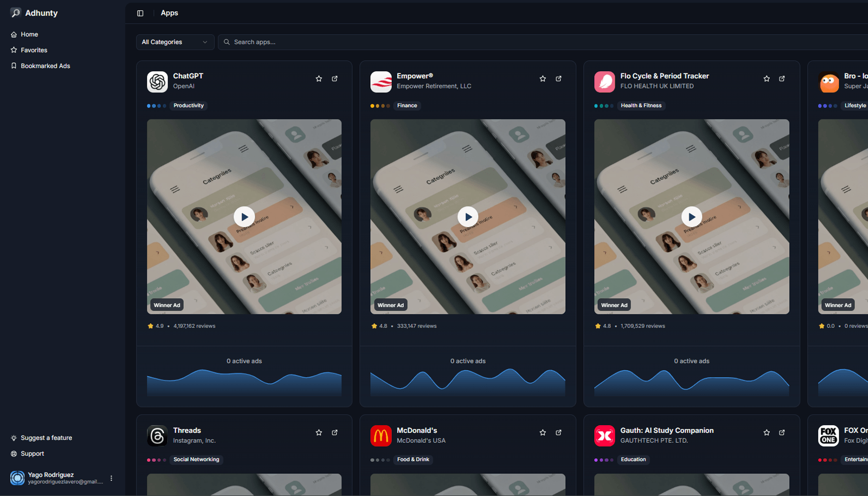Play the ChatGPT Winner Ad video
The image size is (868, 496).
[x=244, y=216]
